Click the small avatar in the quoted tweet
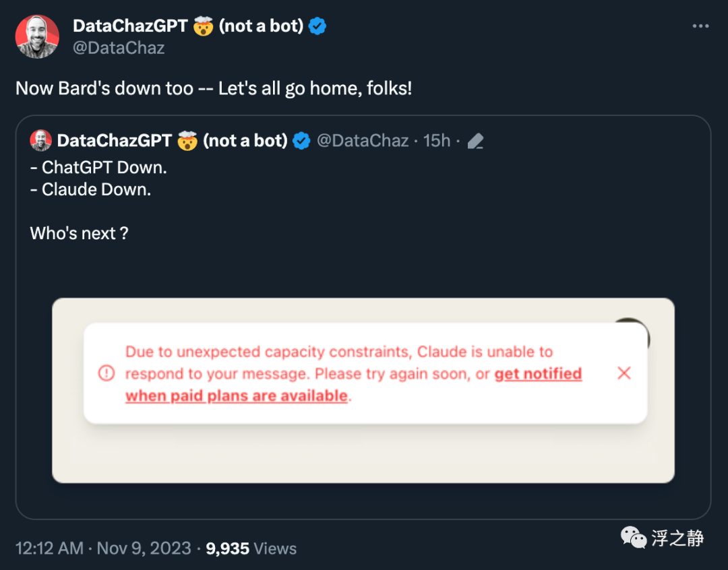Image resolution: width=728 pixels, height=570 pixels. (x=41, y=140)
